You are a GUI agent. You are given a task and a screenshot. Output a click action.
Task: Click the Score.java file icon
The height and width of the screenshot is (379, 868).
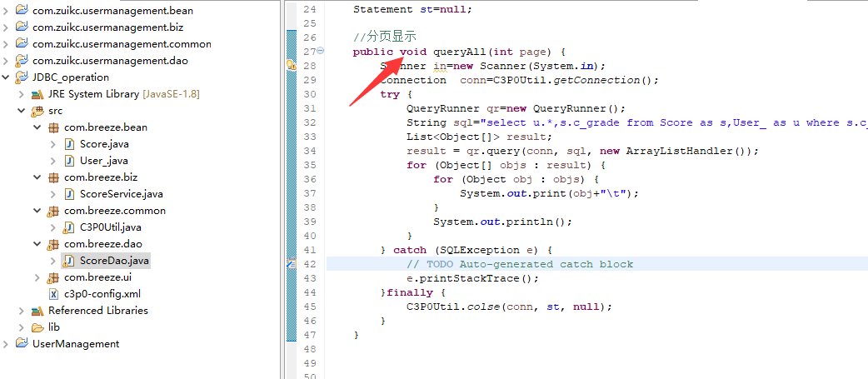pos(69,144)
